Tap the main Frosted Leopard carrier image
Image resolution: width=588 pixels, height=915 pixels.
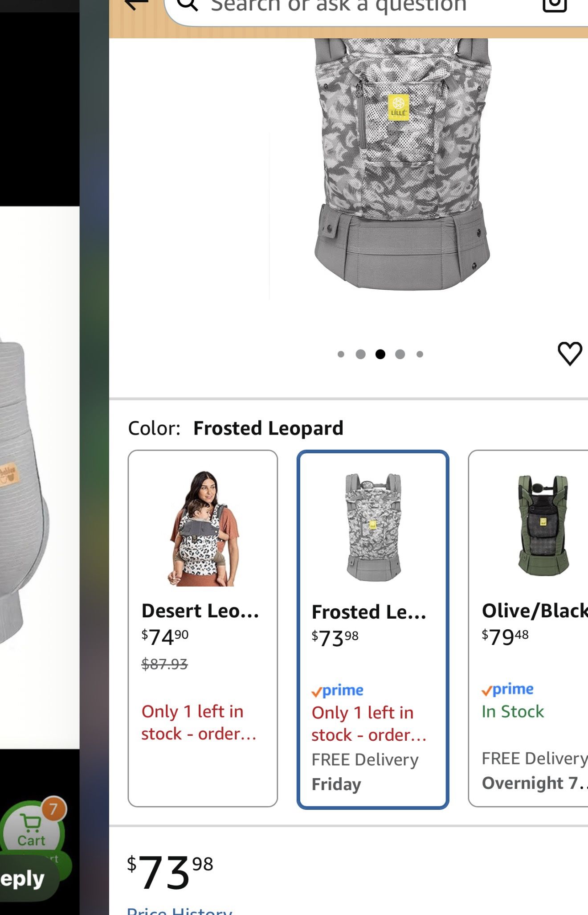[402, 165]
